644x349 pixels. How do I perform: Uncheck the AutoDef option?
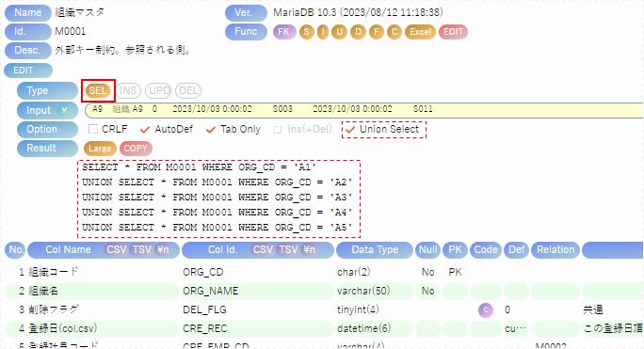145,129
